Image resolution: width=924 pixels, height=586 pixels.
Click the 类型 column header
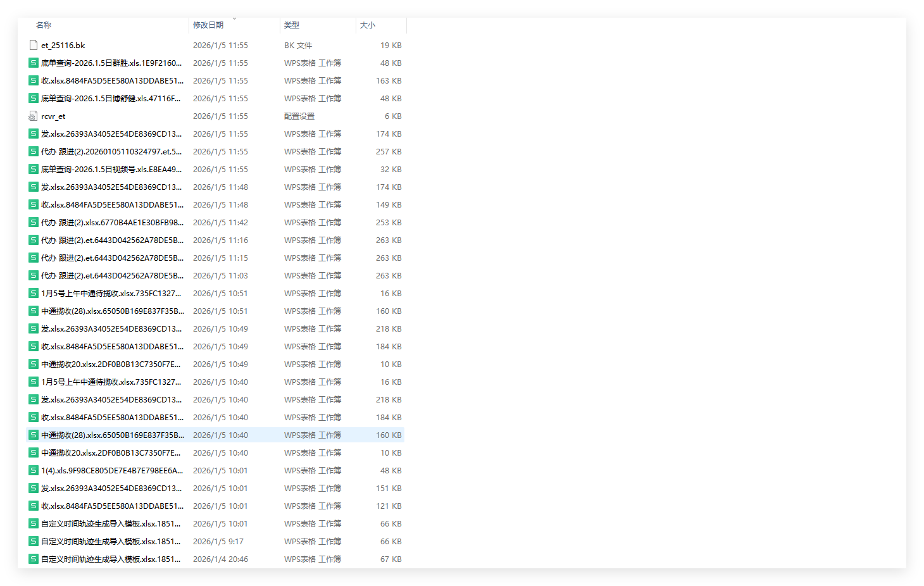(x=292, y=25)
